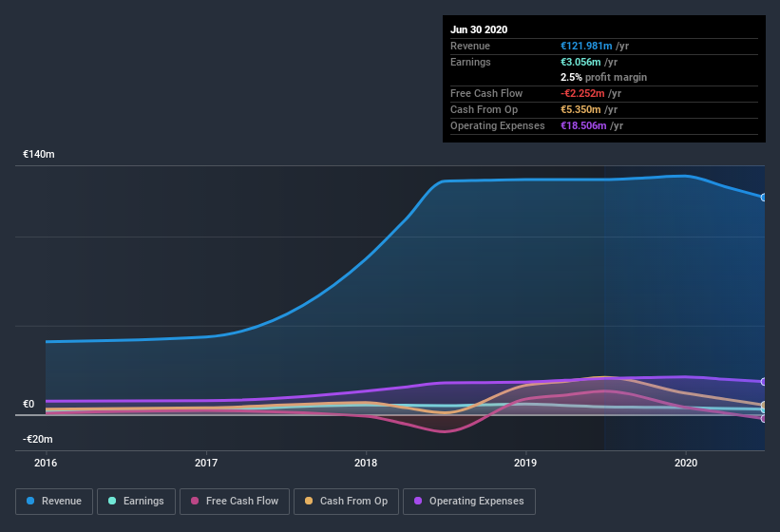The image size is (780, 532).
Task: Click the €5.350m cash from op value
Action: [580, 109]
